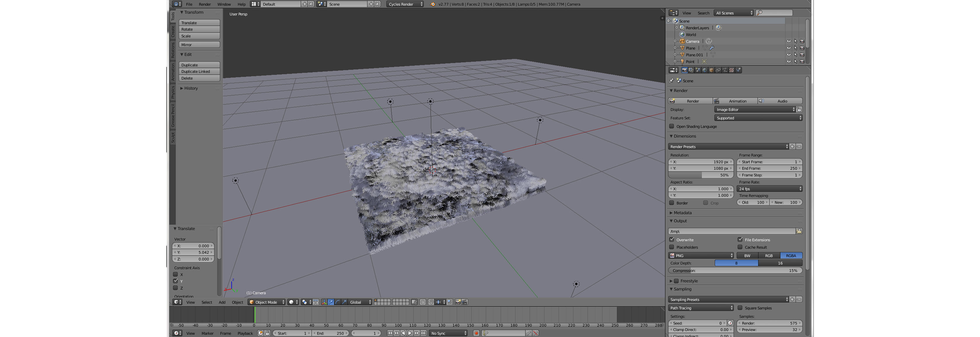
Task: Click the record auto-keyframe button
Action: [476, 333]
